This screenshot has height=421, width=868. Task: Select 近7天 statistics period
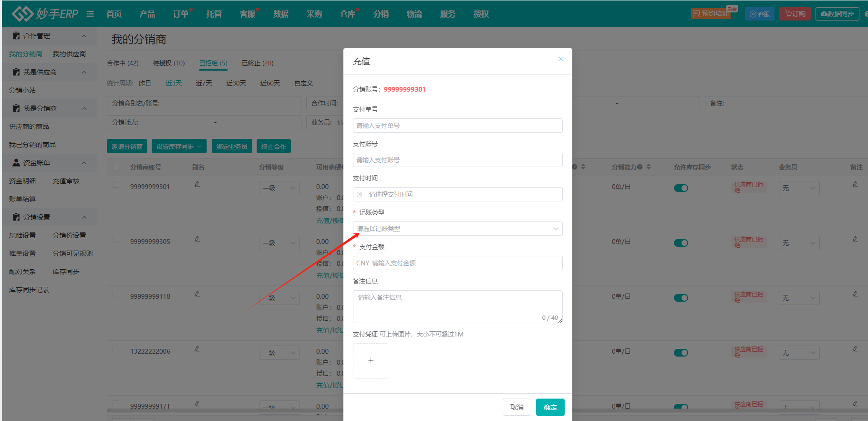click(204, 83)
